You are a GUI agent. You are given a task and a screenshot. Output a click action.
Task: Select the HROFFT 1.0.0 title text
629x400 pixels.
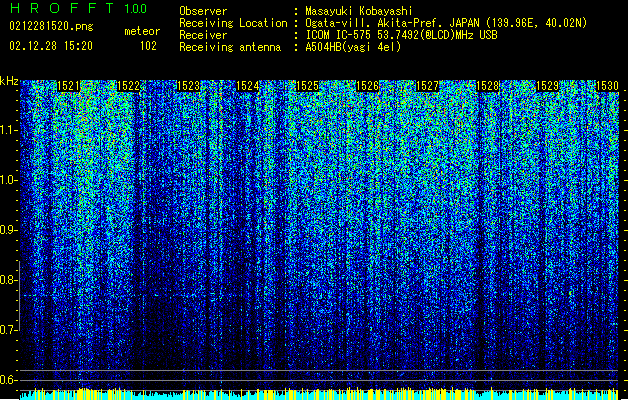[x=78, y=8]
